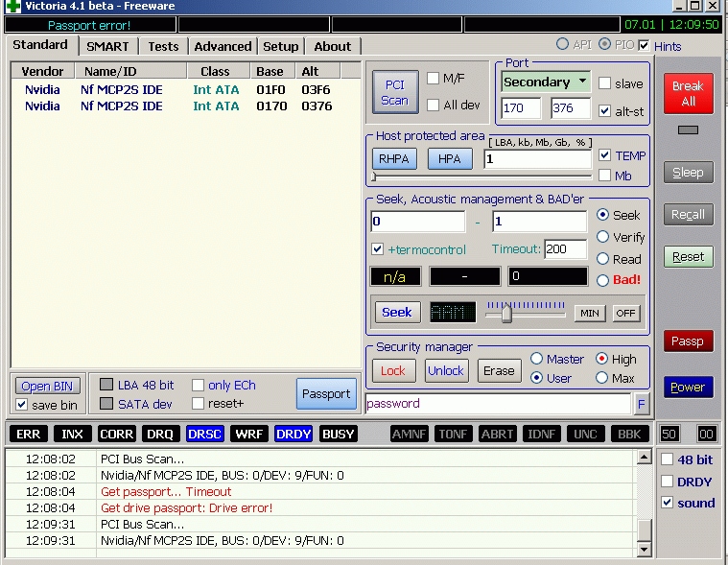
Task: Toggle the alt-st checkbox
Action: 604,111
